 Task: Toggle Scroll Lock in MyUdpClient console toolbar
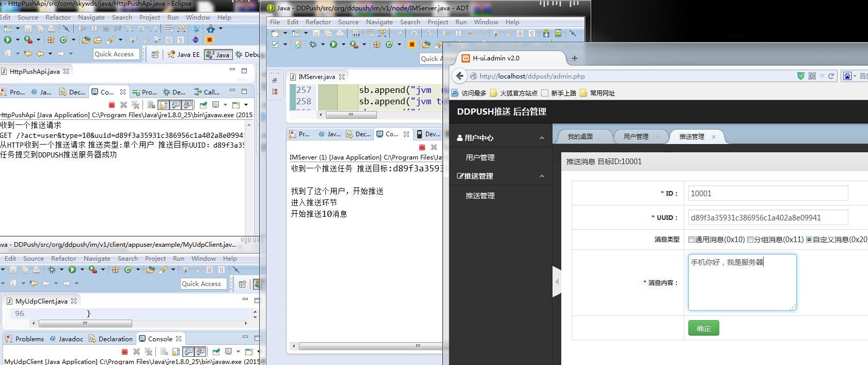click(x=176, y=352)
